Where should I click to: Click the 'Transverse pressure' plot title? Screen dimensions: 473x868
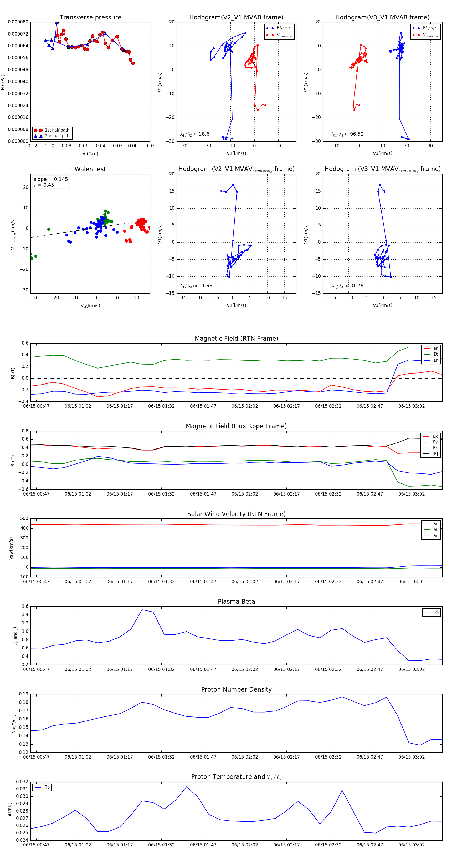click(x=90, y=18)
